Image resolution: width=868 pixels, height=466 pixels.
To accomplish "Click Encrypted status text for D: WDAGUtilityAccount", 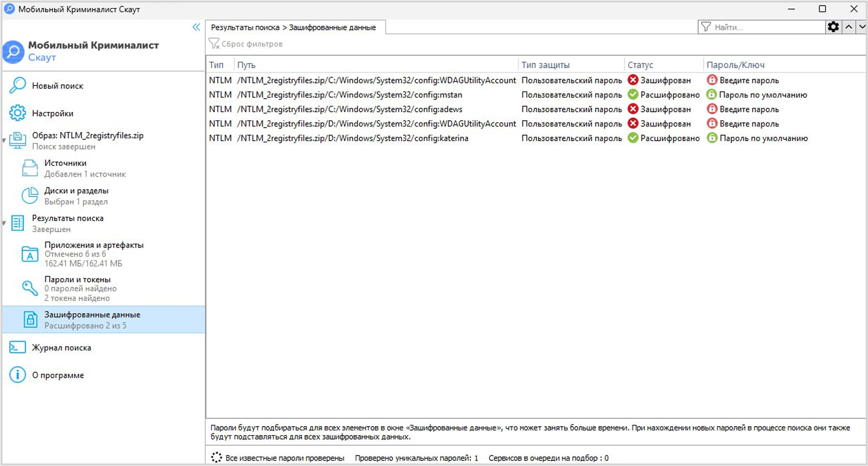I will 666,124.
